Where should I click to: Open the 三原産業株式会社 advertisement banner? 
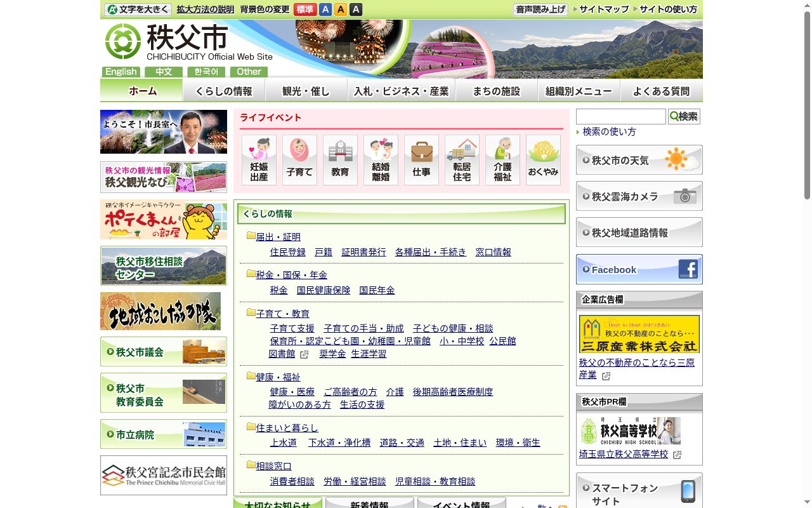pos(639,334)
